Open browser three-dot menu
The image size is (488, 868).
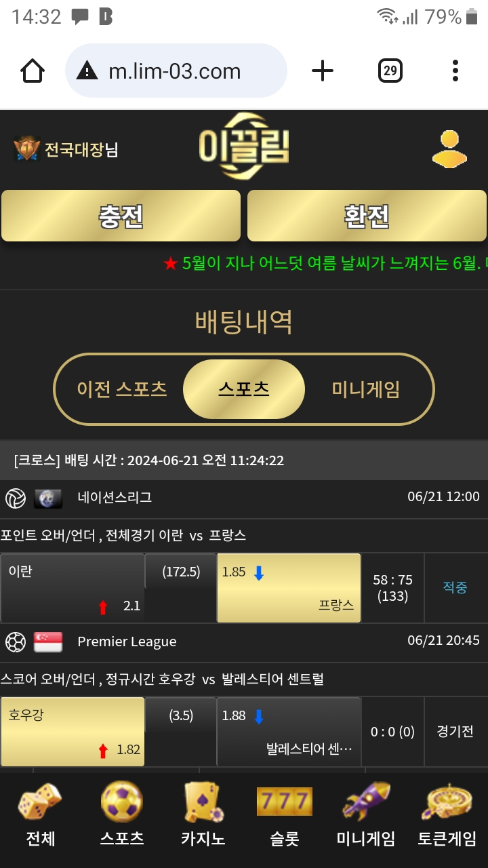455,71
